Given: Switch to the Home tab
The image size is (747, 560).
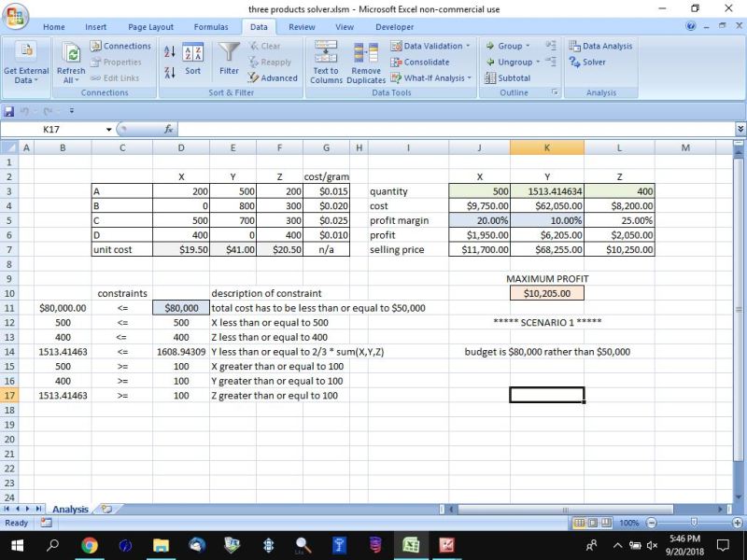Looking at the screenshot, I should point(54,27).
